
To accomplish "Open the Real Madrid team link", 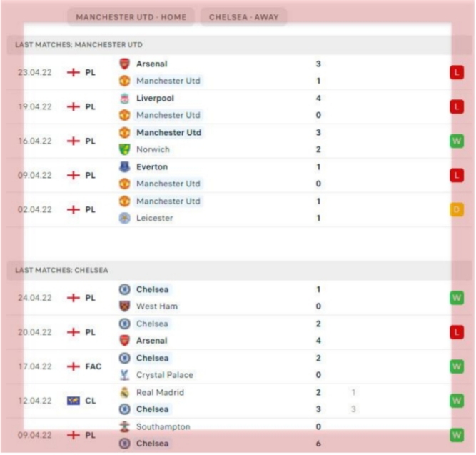I will pos(160,393).
